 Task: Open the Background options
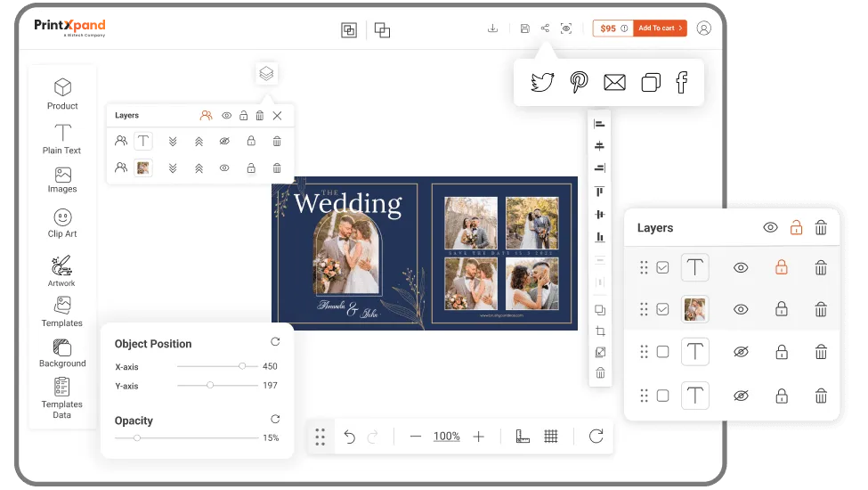[62, 353]
